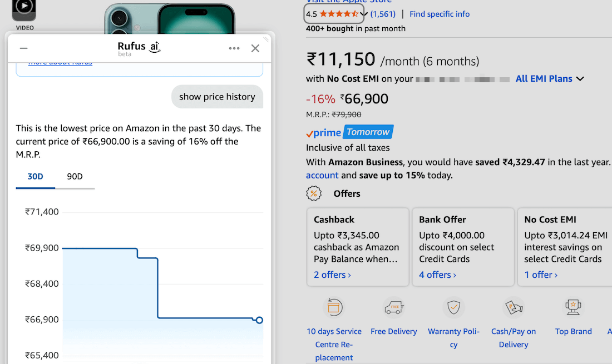The width and height of the screenshot is (612, 364).
Task: Expand the 4 offers Bank Offer link
Action: (x=437, y=275)
